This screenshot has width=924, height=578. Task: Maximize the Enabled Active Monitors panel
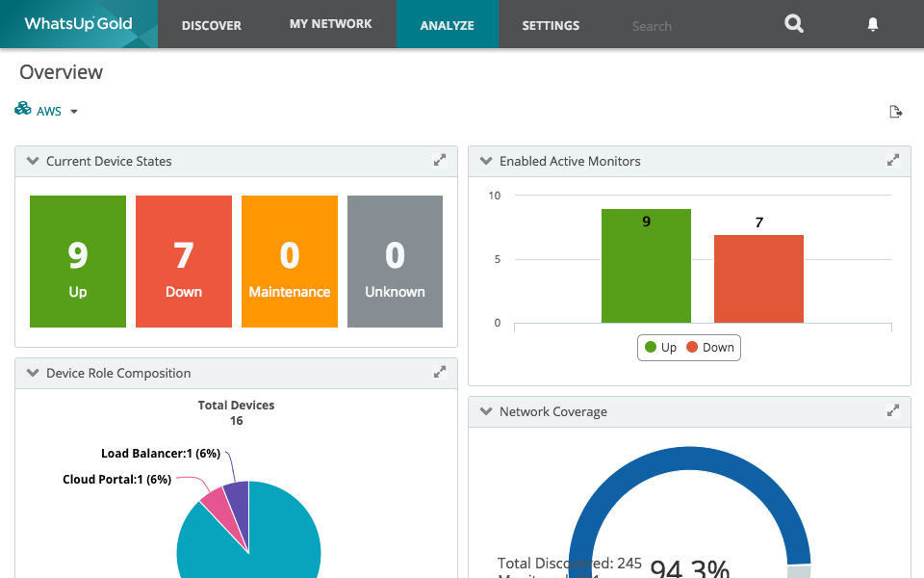[893, 161]
